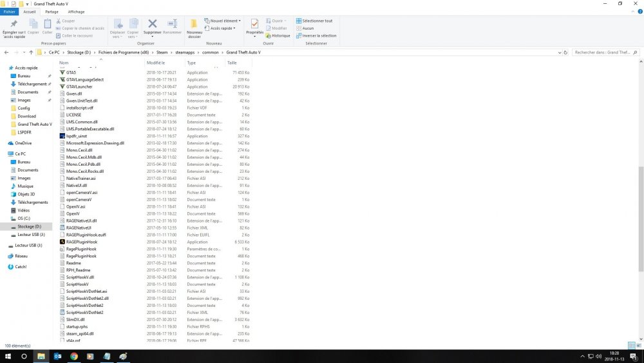The width and height of the screenshot is (644, 363).
Task: Open Google Chrome from the taskbar
Action: (74, 357)
